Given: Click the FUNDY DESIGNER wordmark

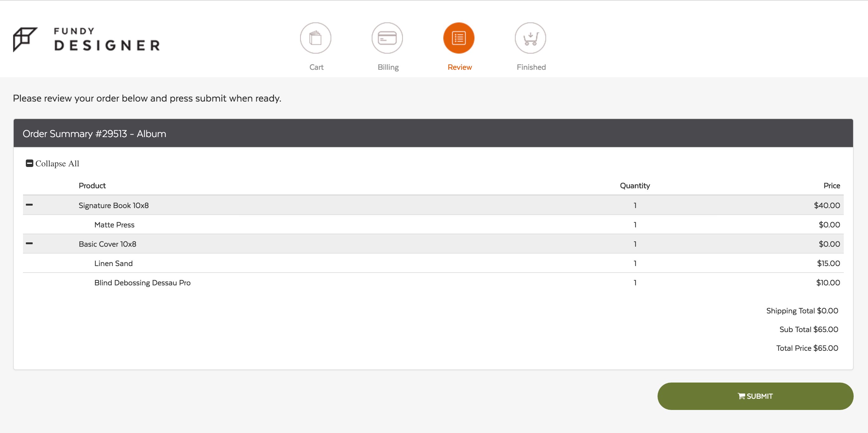Looking at the screenshot, I should click(x=107, y=40).
